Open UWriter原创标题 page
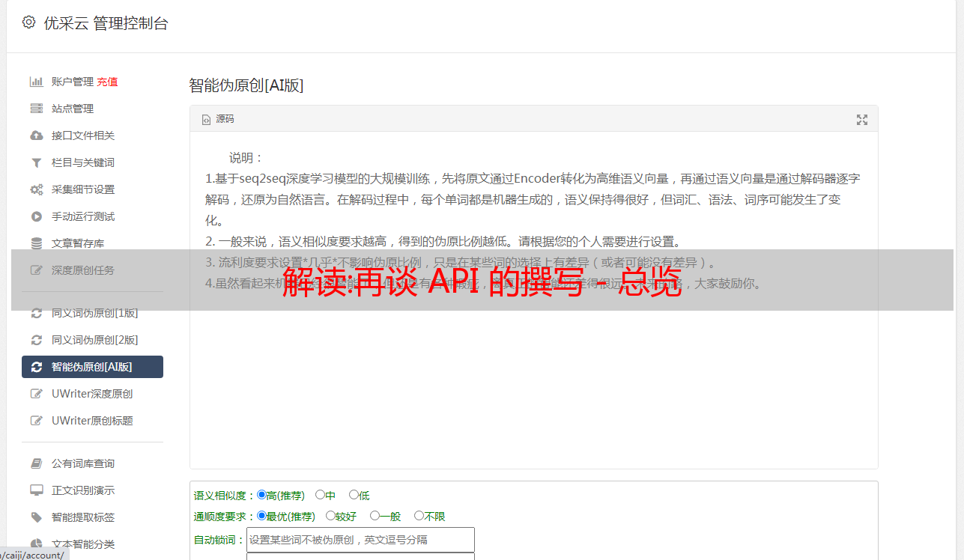 click(92, 421)
